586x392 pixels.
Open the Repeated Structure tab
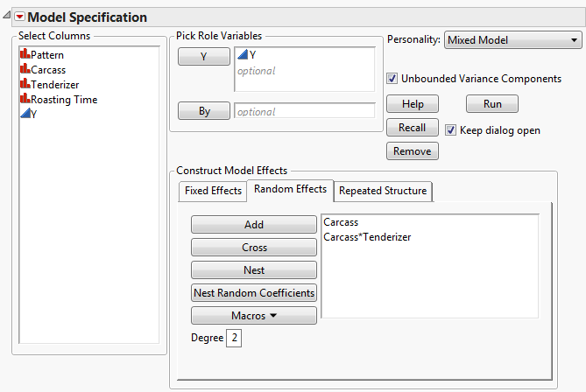[x=383, y=191]
